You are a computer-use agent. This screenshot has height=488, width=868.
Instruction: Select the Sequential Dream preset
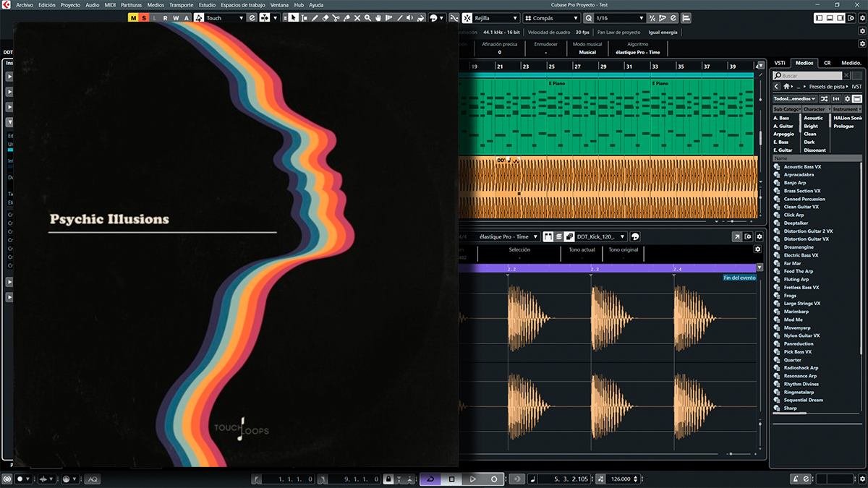tap(803, 400)
